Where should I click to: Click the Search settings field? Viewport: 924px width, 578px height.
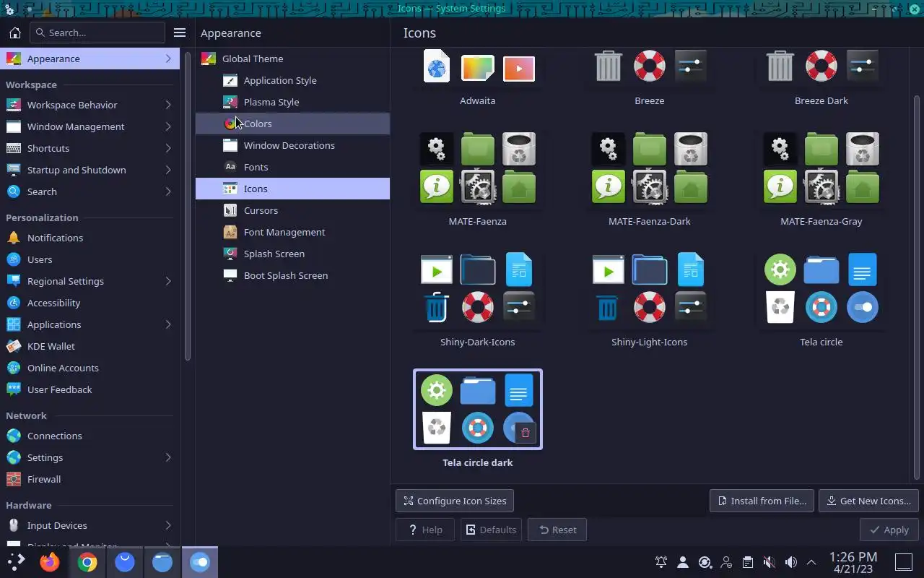(x=97, y=33)
